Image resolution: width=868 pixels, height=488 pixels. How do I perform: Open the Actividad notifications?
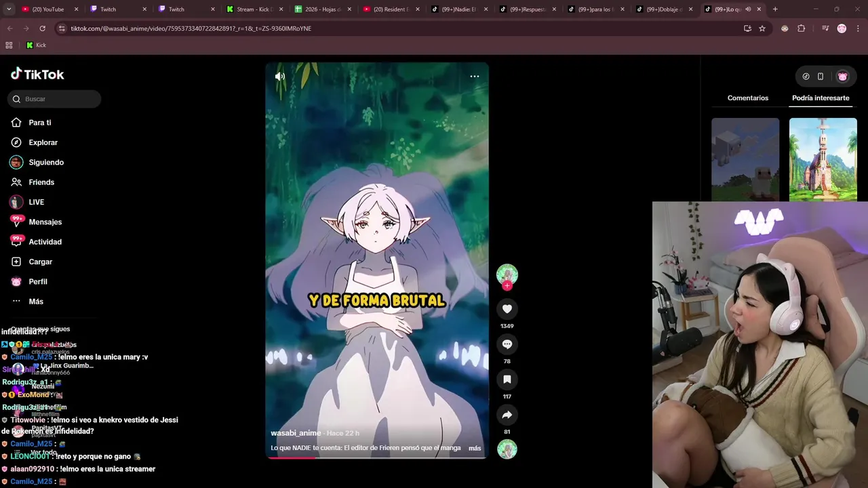pos(45,242)
